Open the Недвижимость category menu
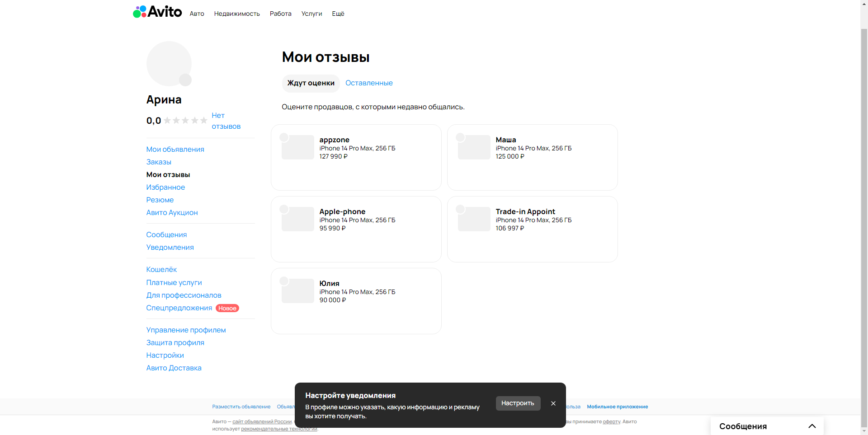Viewport: 868px width, 435px height. (237, 14)
